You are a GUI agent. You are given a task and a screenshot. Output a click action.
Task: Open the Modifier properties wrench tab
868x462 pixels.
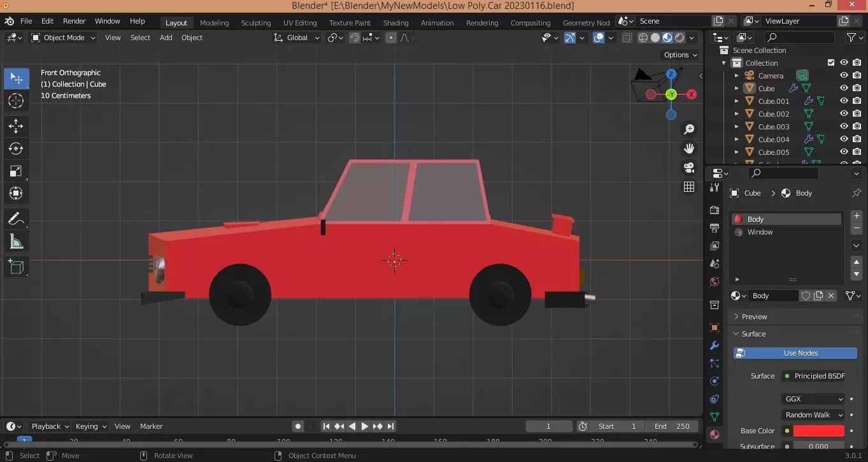[715, 345]
